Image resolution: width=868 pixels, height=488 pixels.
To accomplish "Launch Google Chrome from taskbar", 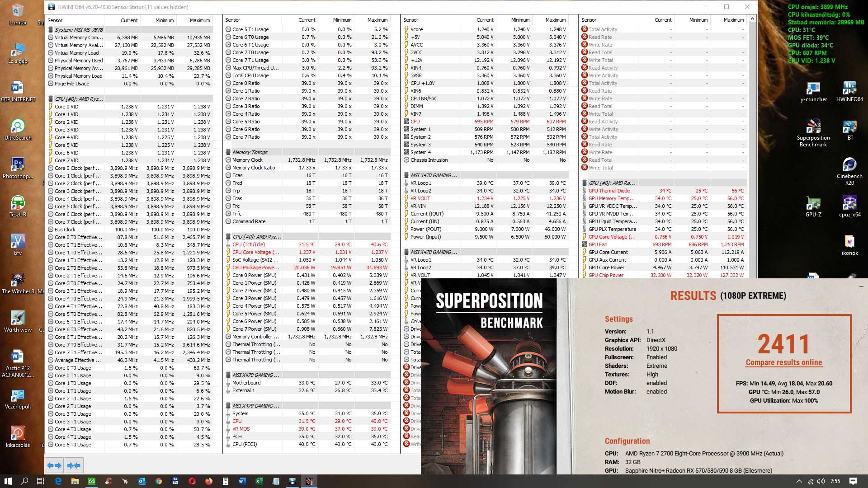I will pos(158,481).
